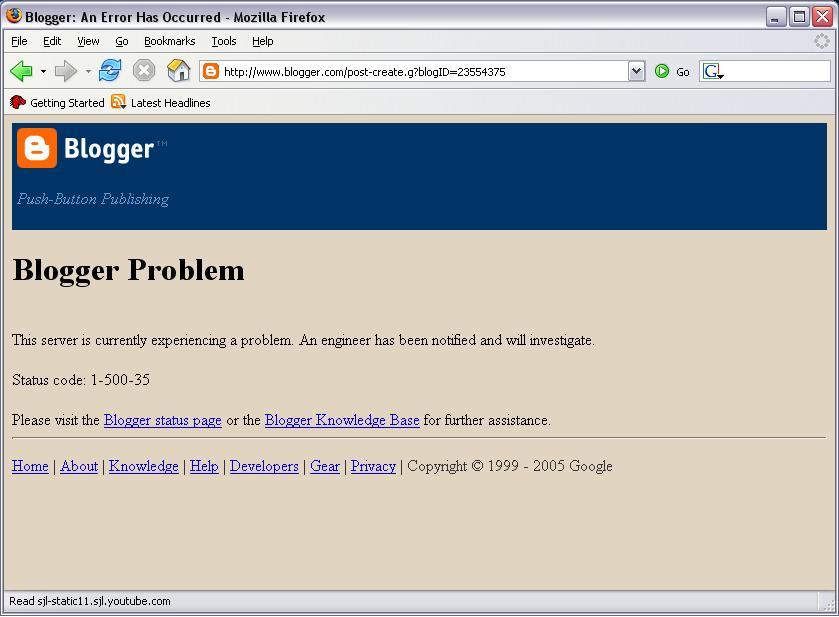
Task: Click the Blogger favicon in address bar
Action: [211, 71]
